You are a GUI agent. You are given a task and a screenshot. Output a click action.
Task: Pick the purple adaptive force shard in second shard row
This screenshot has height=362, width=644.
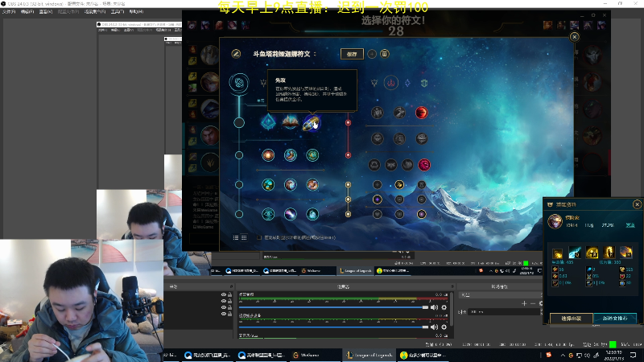tap(377, 200)
